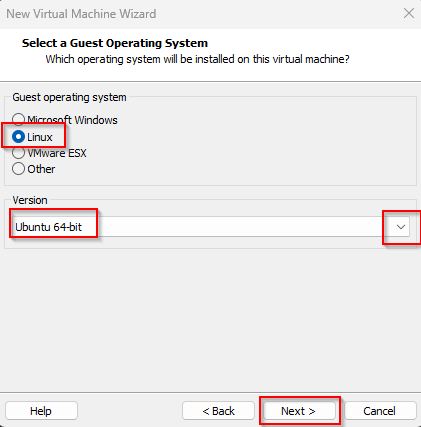
Task: Click the 'Microsoft Windows' label text
Action: [x=72, y=120]
